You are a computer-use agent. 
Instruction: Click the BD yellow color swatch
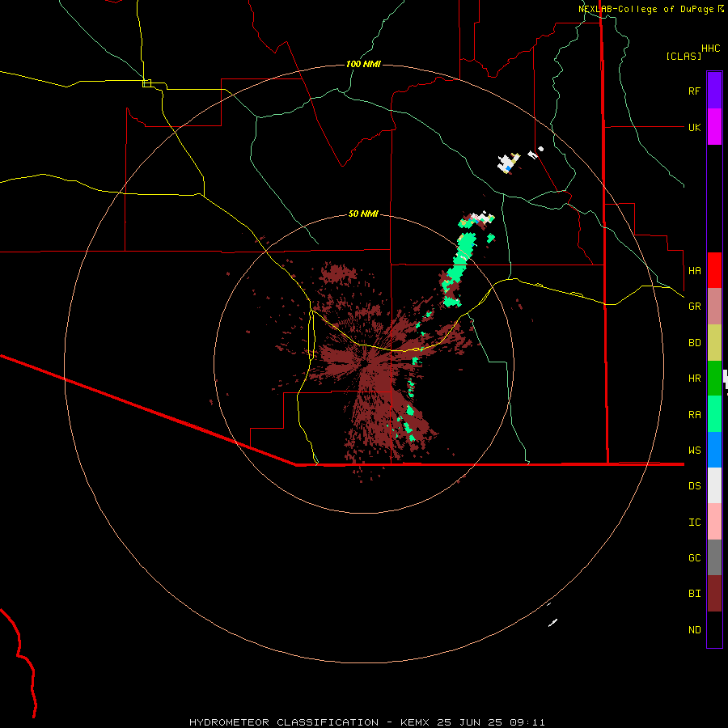click(714, 343)
